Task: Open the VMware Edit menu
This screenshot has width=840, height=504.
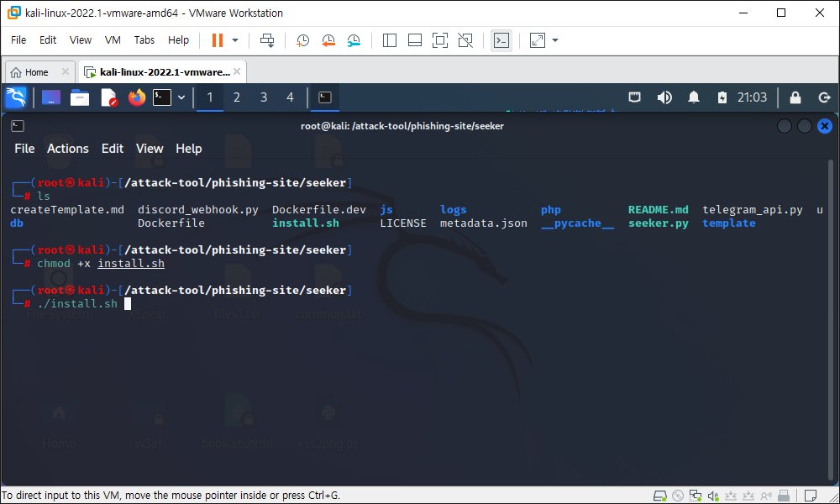Action: [48, 40]
